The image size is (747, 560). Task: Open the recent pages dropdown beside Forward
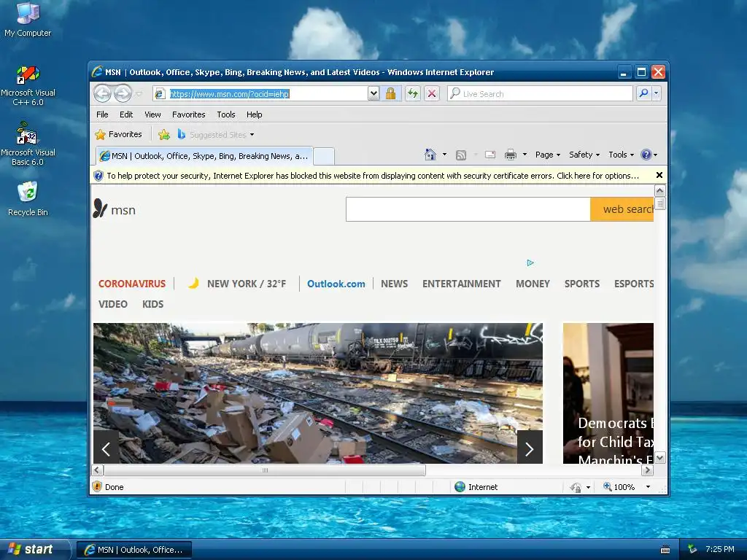pyautogui.click(x=139, y=94)
